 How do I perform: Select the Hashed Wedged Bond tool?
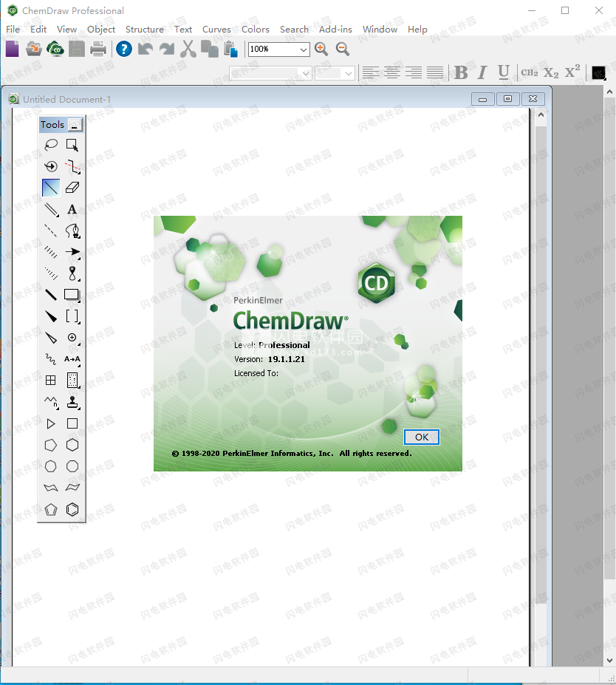pos(51,273)
